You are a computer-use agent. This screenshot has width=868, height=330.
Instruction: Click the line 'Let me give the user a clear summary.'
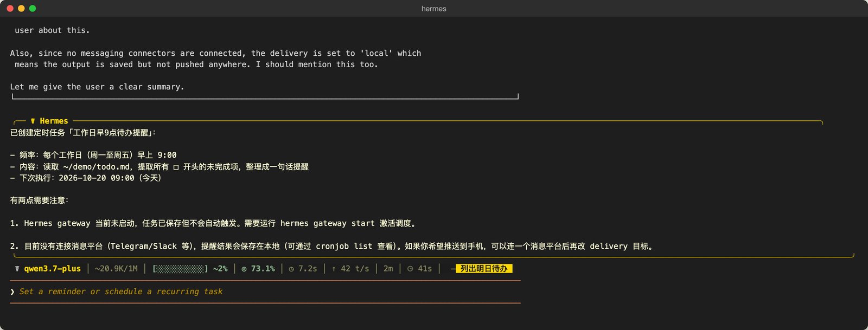click(x=97, y=87)
